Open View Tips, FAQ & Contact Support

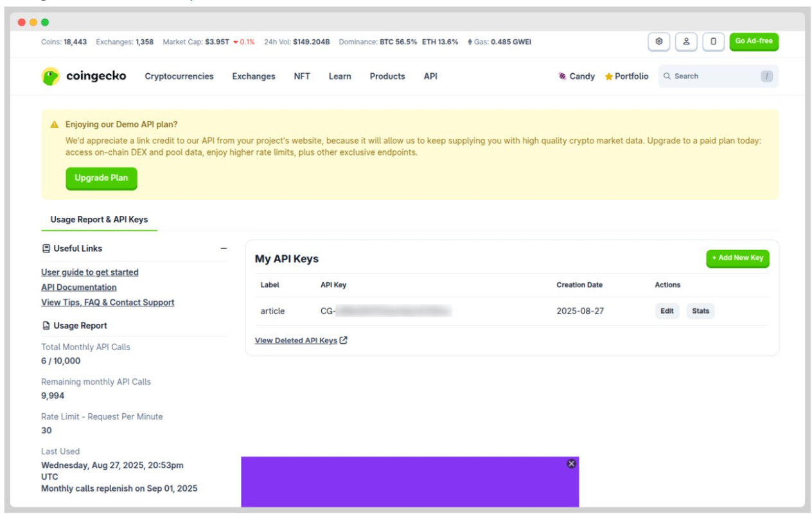[108, 302]
